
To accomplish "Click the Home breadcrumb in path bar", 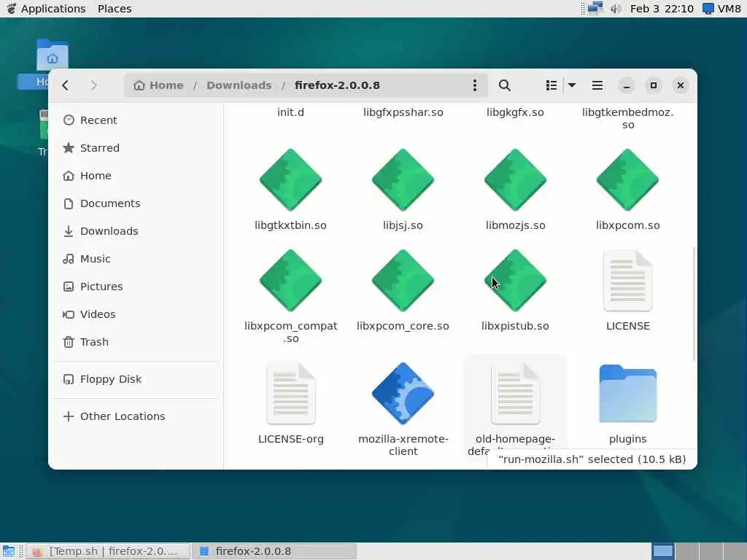I will 158,86.
